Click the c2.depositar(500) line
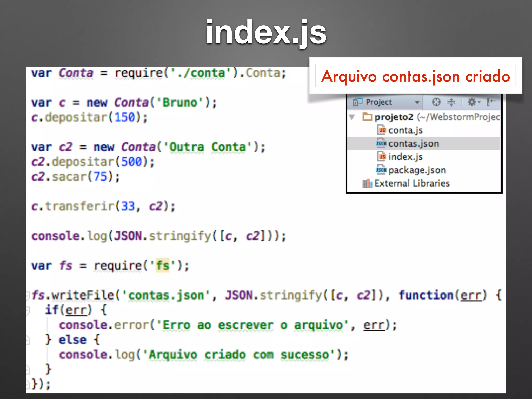532x399 pixels. pyautogui.click(x=93, y=162)
